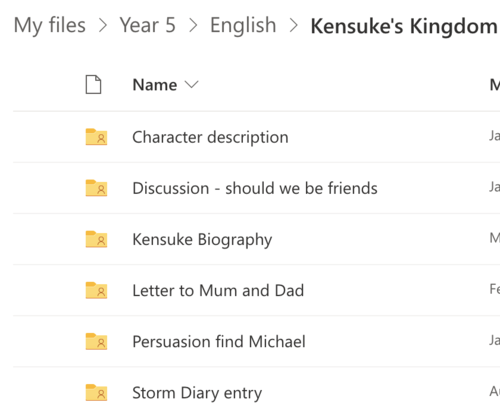Click the Letter to Mum and Dad folder icon
This screenshot has width=500, height=415.
coord(96,290)
